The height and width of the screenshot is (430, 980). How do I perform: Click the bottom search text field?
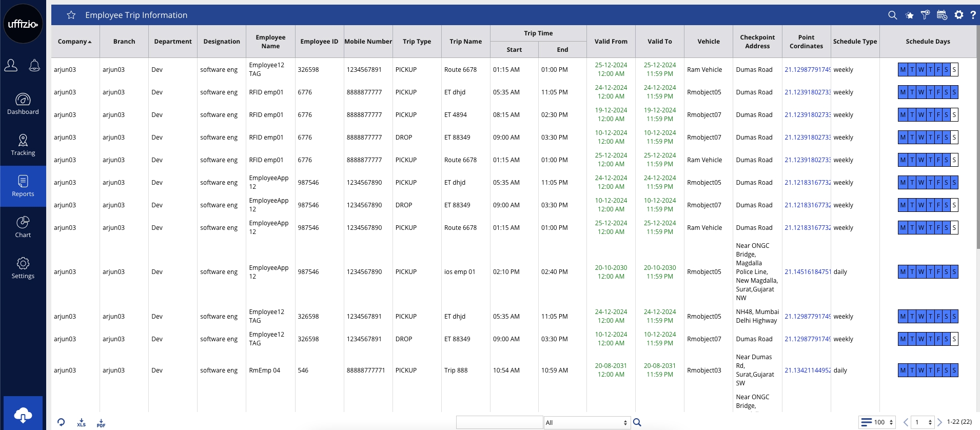[x=499, y=422]
